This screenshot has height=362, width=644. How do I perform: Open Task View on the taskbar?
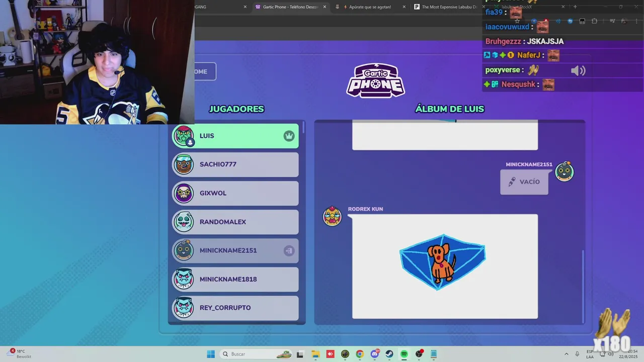[300, 354]
